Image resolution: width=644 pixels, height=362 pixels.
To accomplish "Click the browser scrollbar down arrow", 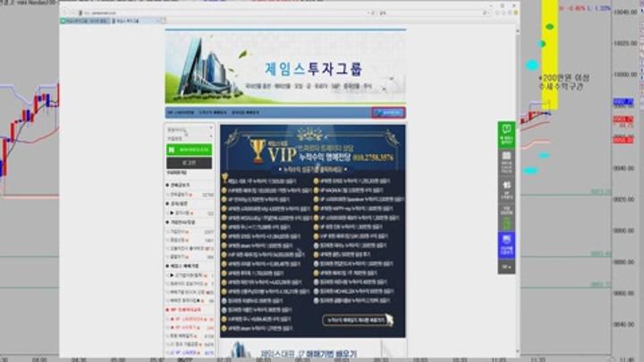I will [x=517, y=352].
